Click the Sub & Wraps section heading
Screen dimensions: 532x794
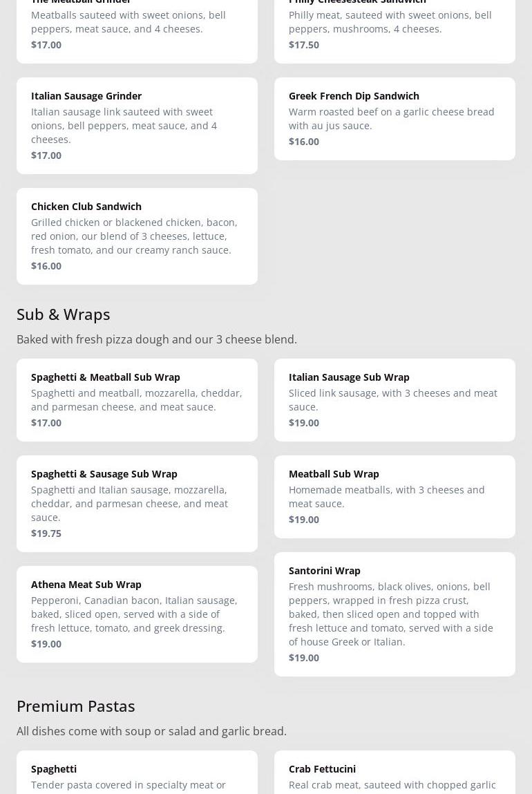(64, 314)
